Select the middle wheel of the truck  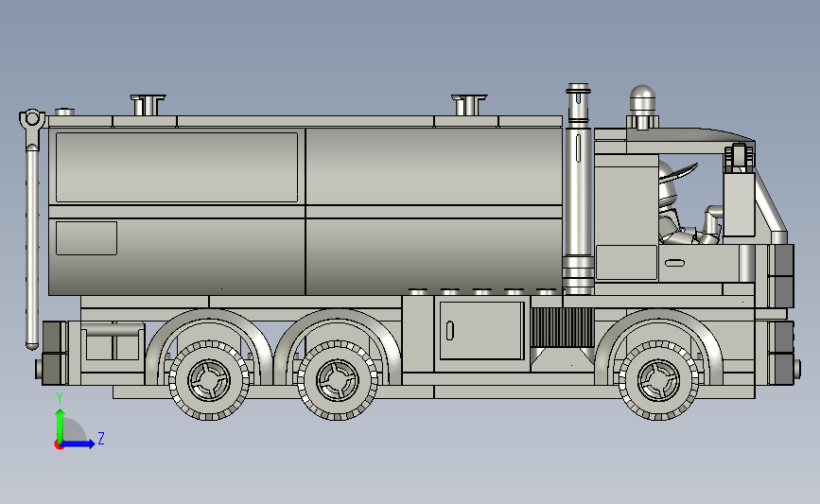point(338,380)
